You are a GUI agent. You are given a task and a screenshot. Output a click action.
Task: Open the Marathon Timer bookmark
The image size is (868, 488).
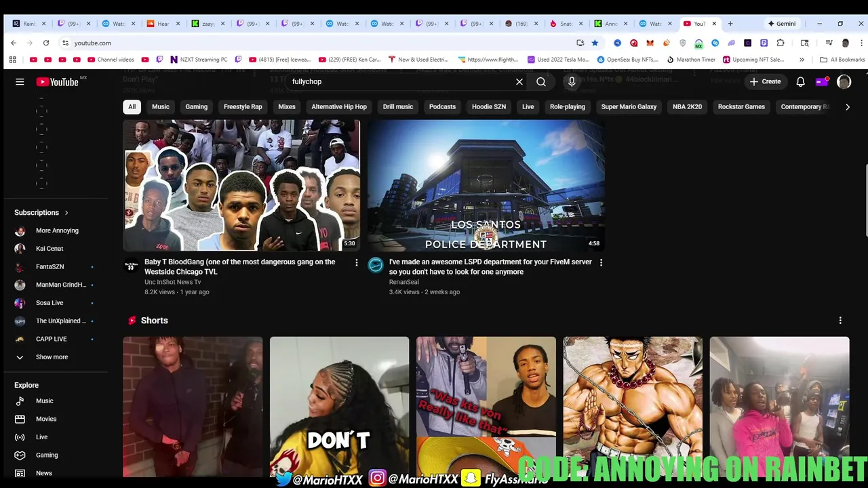tap(691, 60)
